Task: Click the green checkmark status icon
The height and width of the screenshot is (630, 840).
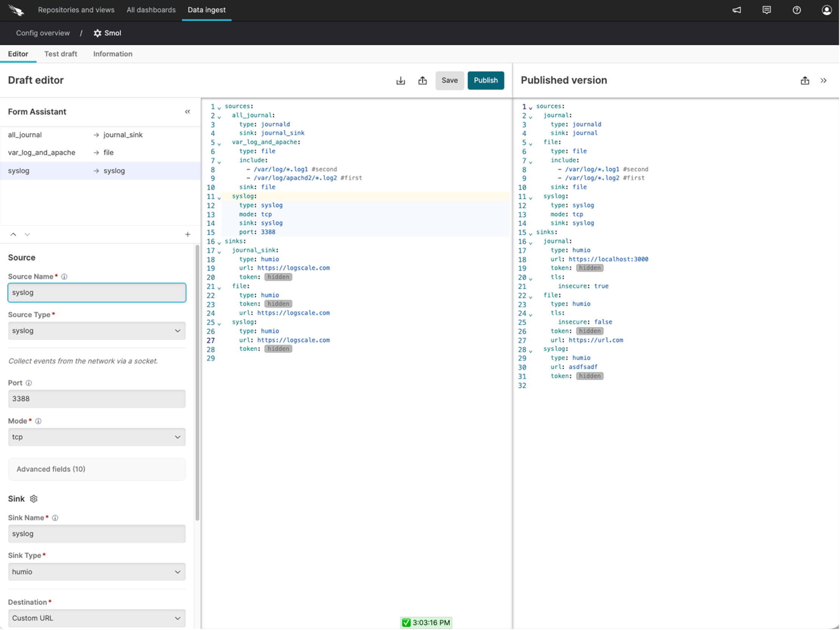Action: tap(406, 623)
